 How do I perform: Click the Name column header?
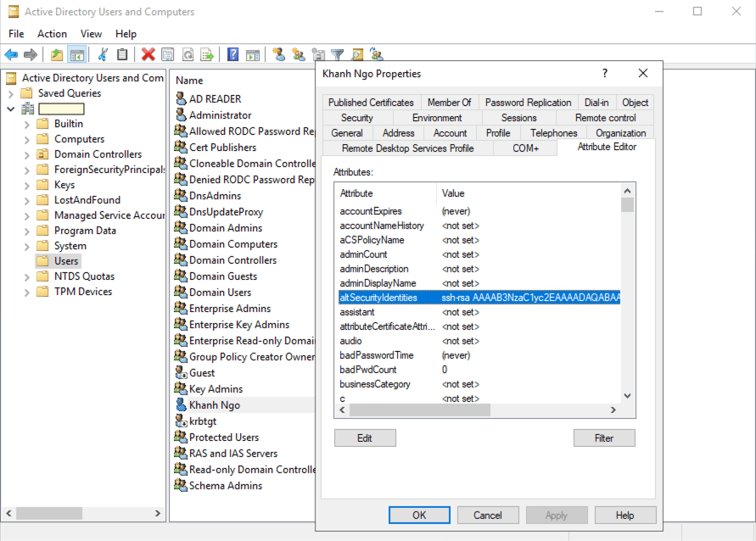189,81
